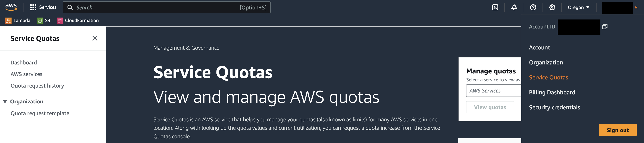The height and width of the screenshot is (143, 644).
Task: Click the View quotas button
Action: click(x=490, y=107)
